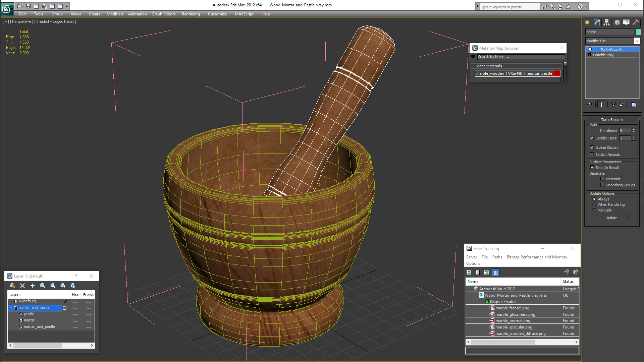
Task: Click the Save File floppy disk icon
Action: tap(28, 6)
